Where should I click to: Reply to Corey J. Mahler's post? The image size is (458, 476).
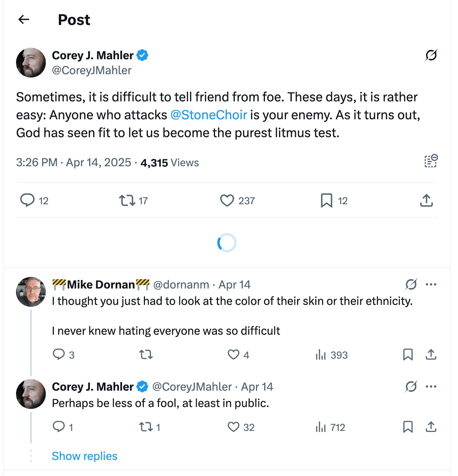coord(28,201)
